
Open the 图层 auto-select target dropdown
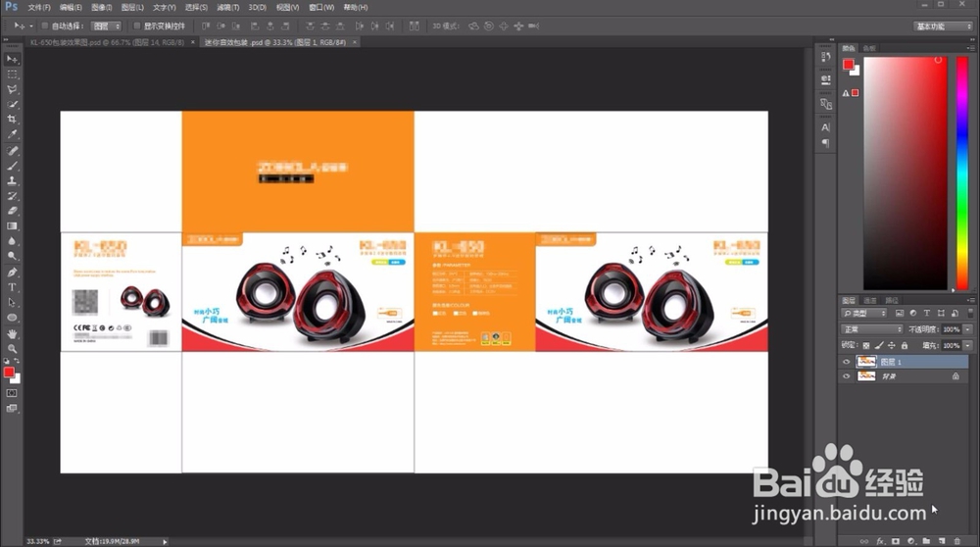[x=106, y=26]
